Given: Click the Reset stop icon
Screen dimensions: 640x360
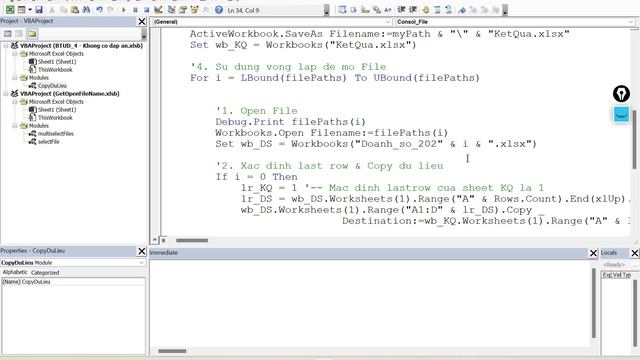Looking at the screenshot, I should [x=147, y=10].
